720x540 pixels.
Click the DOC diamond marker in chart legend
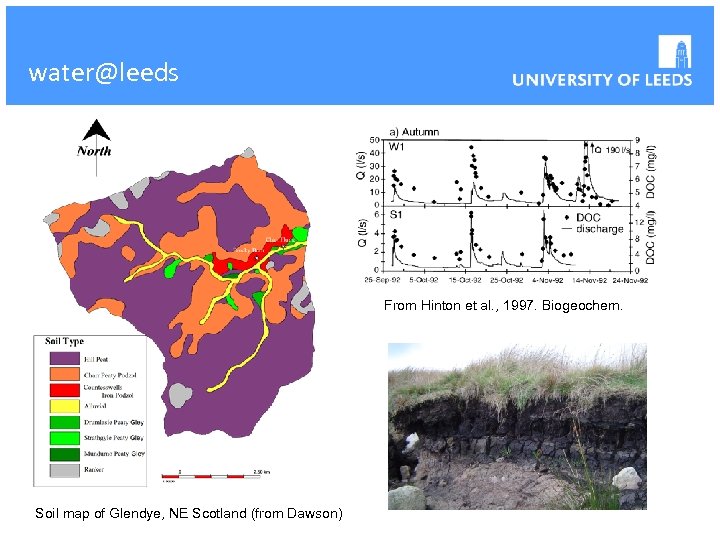click(x=568, y=218)
